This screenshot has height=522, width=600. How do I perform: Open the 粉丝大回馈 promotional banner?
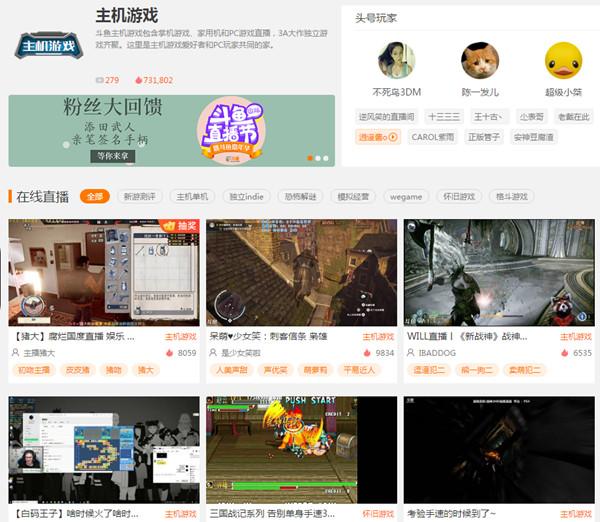point(171,130)
